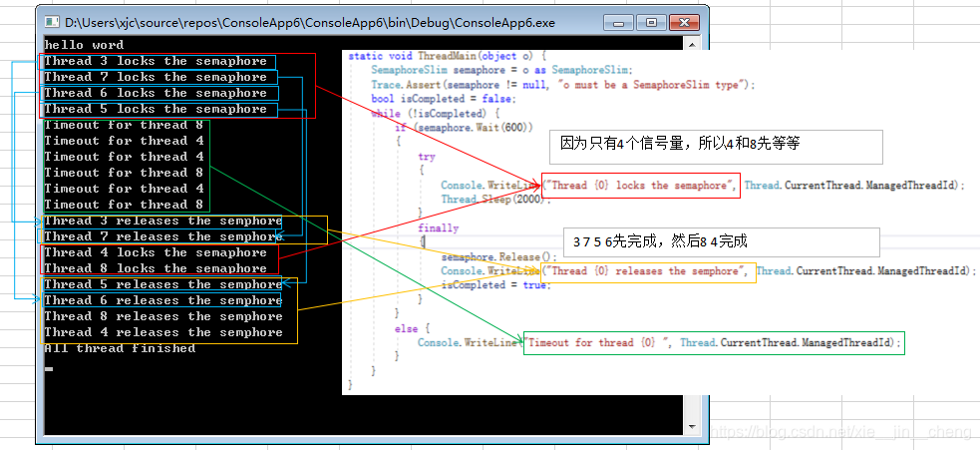This screenshot has width=980, height=450.
Task: Select "Thread 3 locks the semaphore" line
Action: 155,61
